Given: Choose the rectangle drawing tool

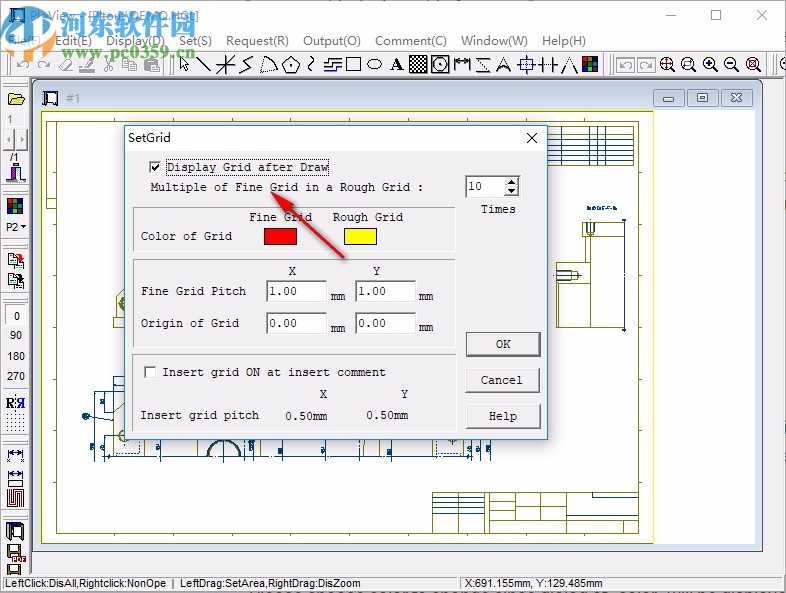Looking at the screenshot, I should 353,64.
